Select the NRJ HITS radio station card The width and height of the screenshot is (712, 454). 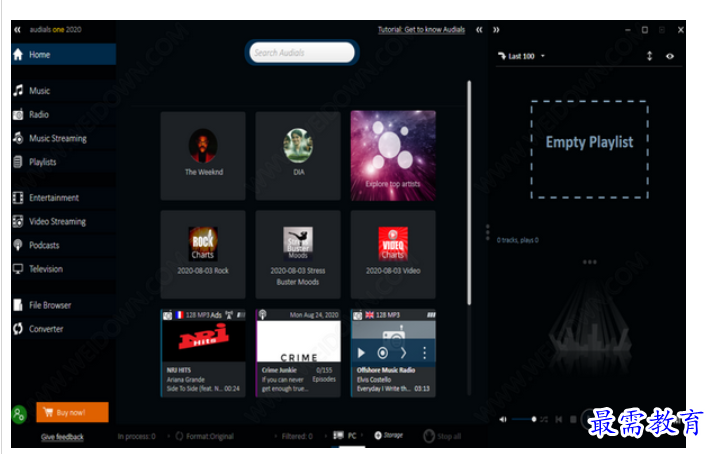tap(203, 353)
